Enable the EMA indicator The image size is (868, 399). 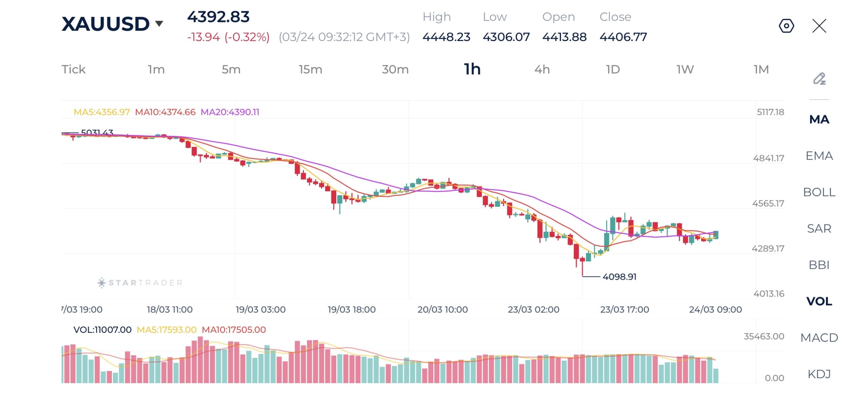coord(819,156)
